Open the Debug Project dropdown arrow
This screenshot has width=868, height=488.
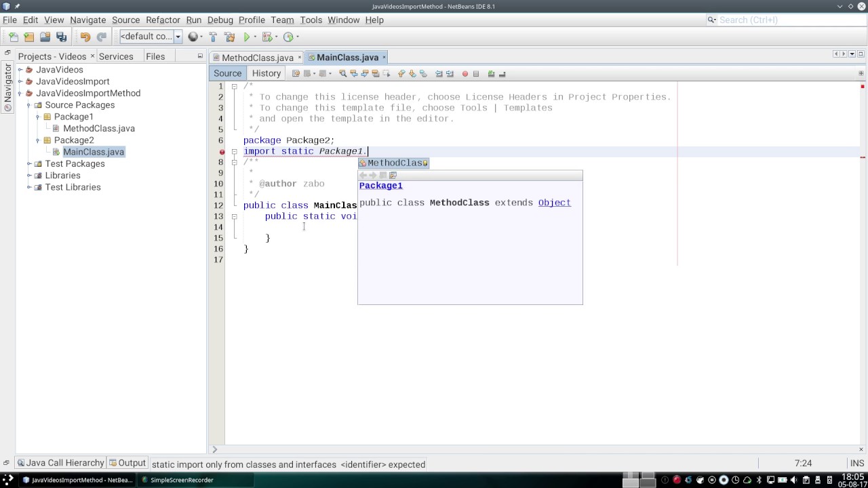277,37
